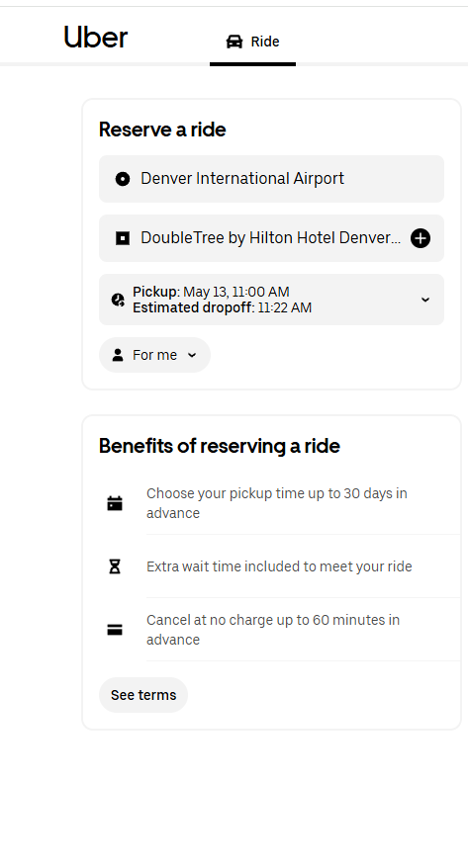This screenshot has height=868, width=468.
Task: Click the Uber logo
Action: click(x=96, y=38)
